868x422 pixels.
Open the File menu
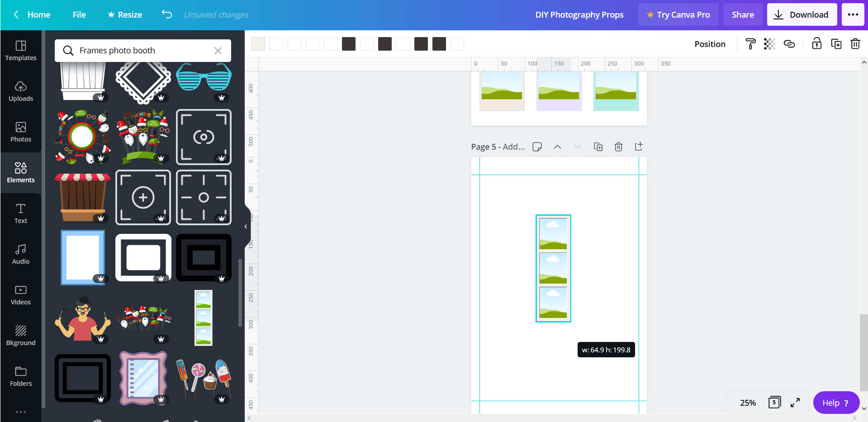[x=79, y=14]
